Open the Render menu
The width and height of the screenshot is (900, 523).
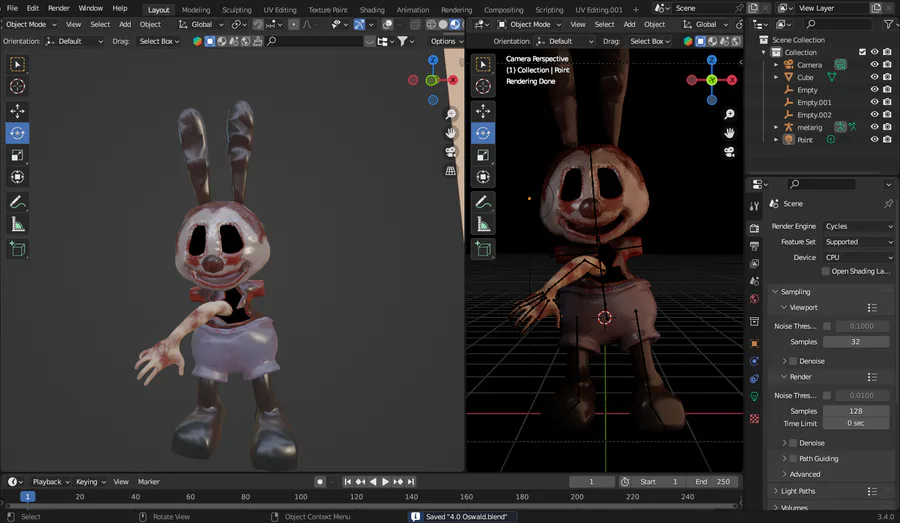click(x=59, y=8)
